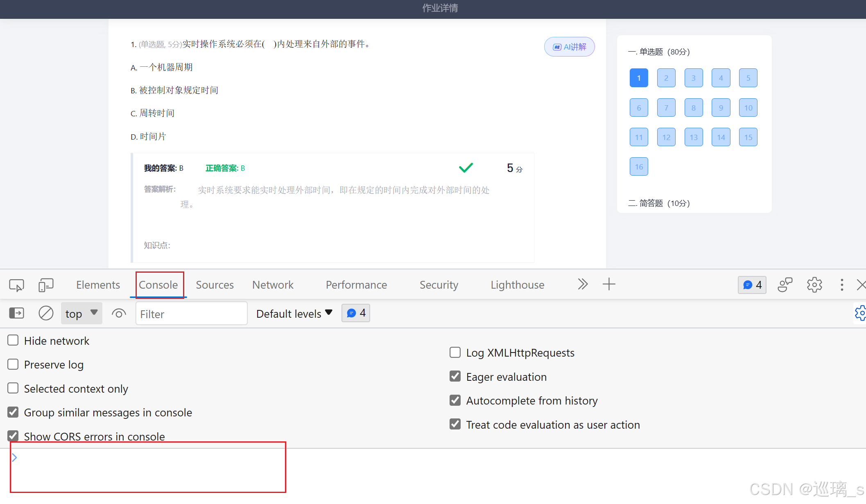Toggle device emulation icon
866x504 pixels.
click(46, 285)
